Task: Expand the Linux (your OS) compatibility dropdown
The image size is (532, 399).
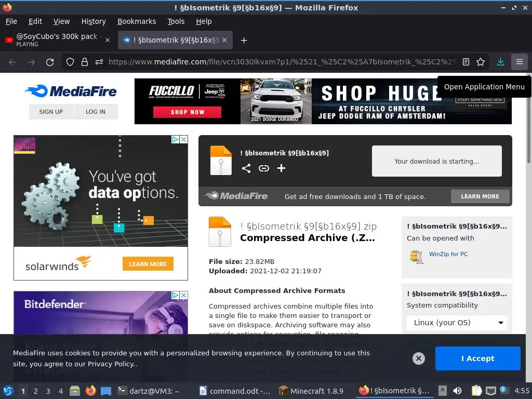Action: 457,323
